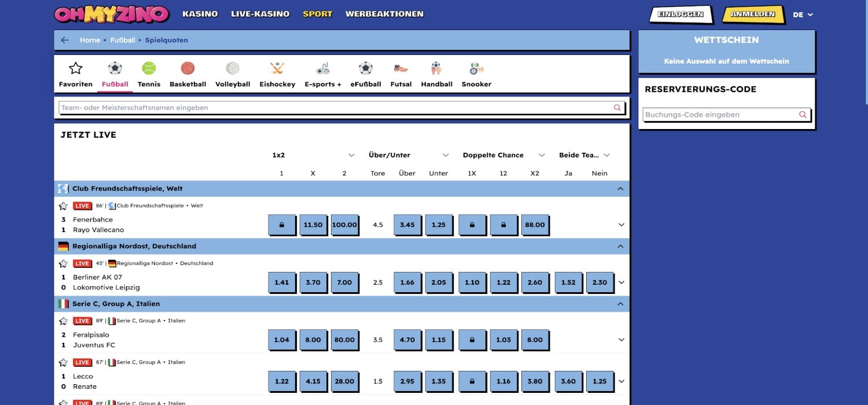This screenshot has width=868, height=405.
Task: Favorite the Feralpisalo vs Juventus FC match
Action: point(63,321)
